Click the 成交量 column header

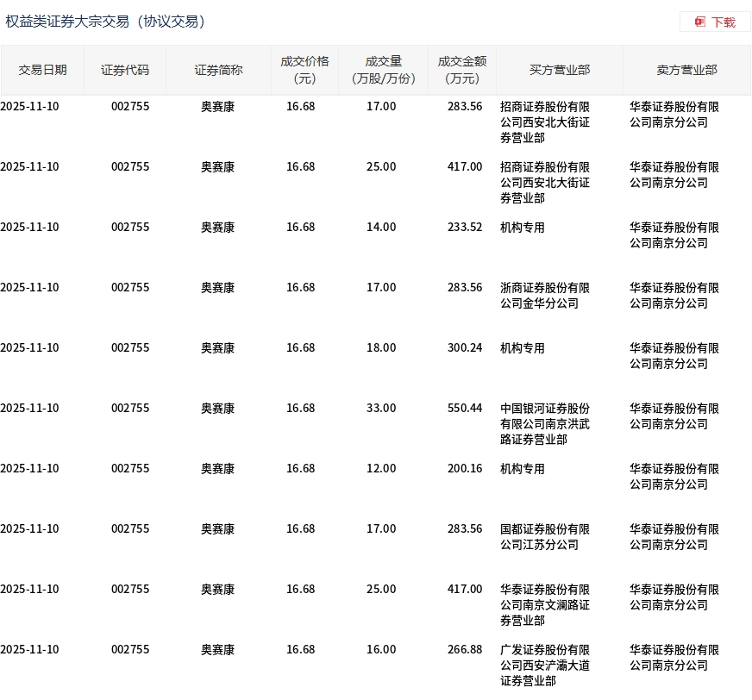(383, 70)
